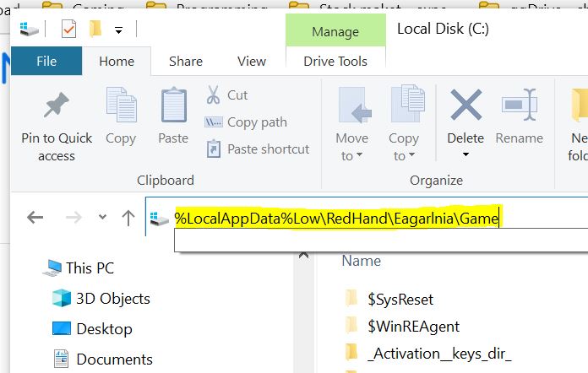Click Pin to Quick access icon

pos(57,105)
